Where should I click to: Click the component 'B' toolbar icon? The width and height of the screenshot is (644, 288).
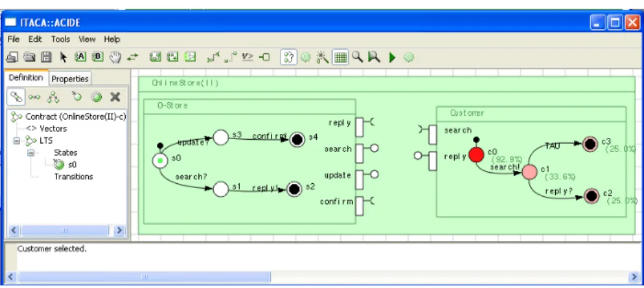(x=98, y=57)
